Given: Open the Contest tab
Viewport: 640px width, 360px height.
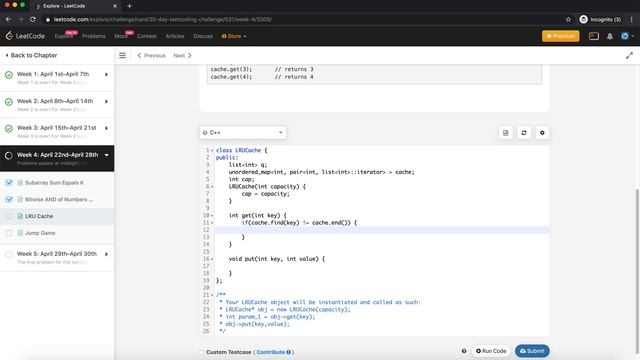Looking at the screenshot, I should click(x=147, y=36).
